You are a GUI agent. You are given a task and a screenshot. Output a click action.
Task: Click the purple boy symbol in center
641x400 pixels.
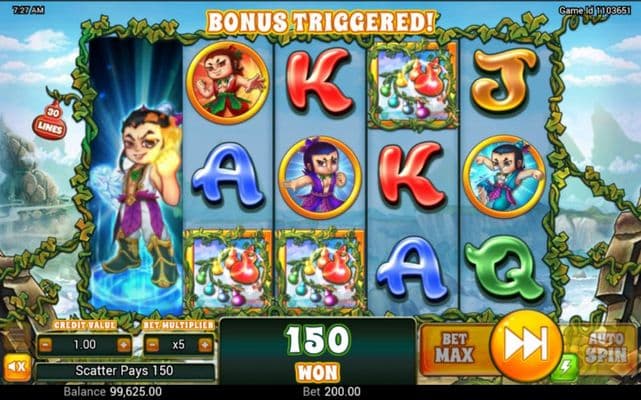[320, 177]
